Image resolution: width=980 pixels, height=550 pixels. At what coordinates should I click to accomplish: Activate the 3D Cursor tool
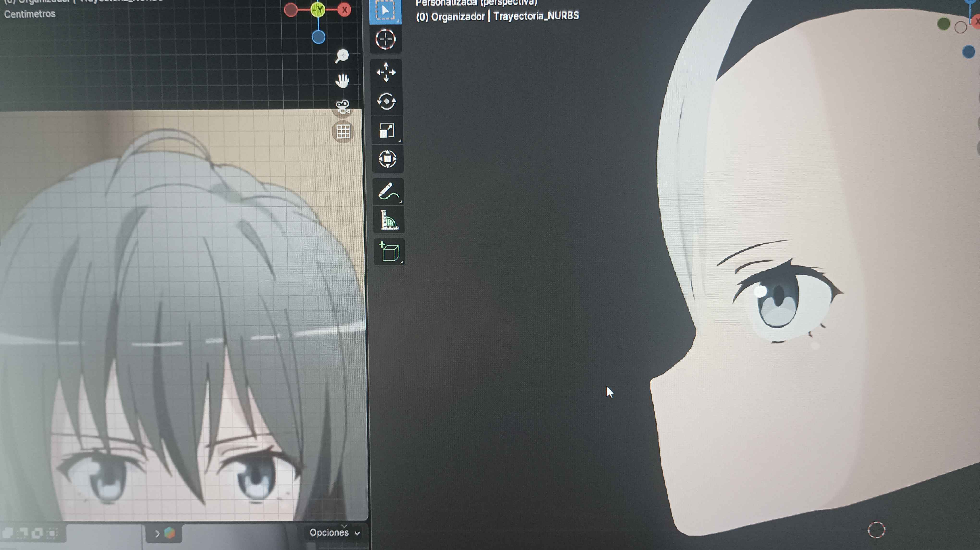click(385, 39)
